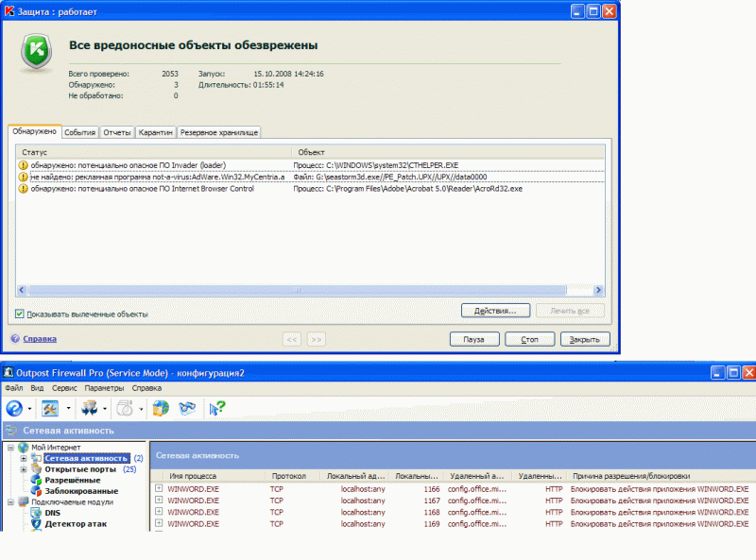The height and width of the screenshot is (560, 756).
Task: Expand the WINWORD.EXE row with local port 1168
Action: click(x=159, y=511)
